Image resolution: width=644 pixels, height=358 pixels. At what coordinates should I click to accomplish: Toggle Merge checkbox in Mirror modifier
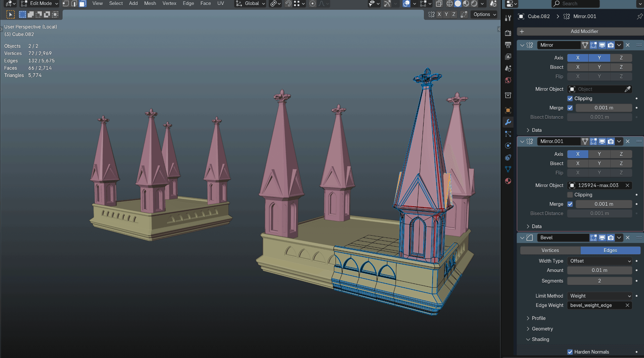[x=570, y=108]
